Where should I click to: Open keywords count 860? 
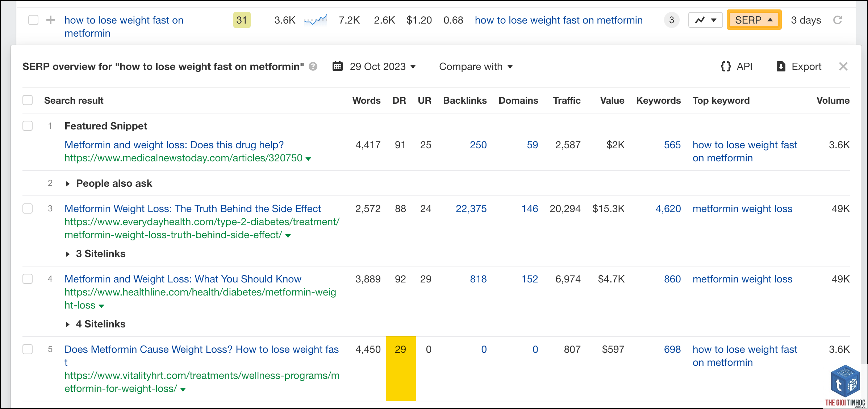coord(672,279)
